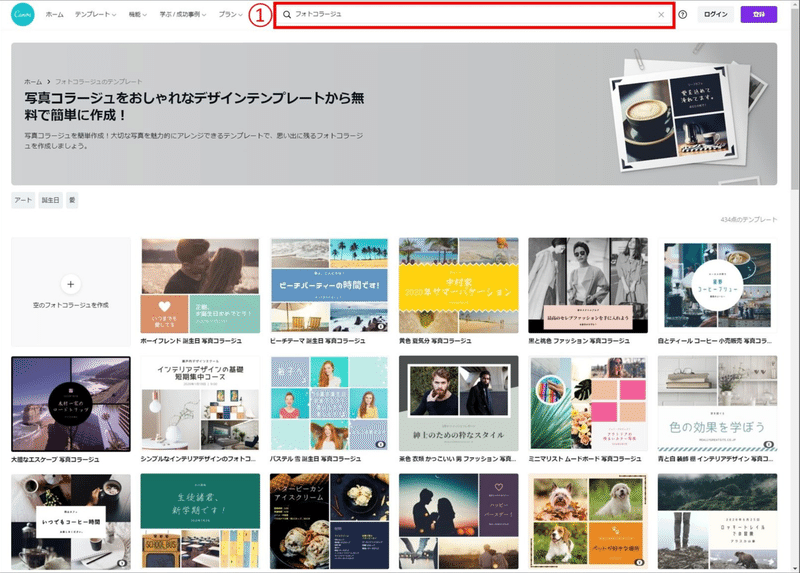Click the ビーチテーマ 誕生日 写真コラージュ title
This screenshot has height=573, width=800.
[318, 341]
